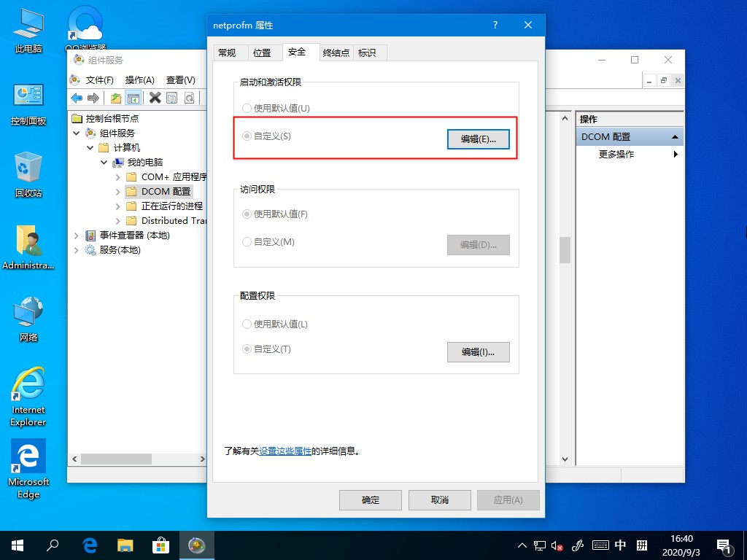This screenshot has height=560, width=747.
Task: Expand the COM+ 应用程序 node
Action: 117,176
